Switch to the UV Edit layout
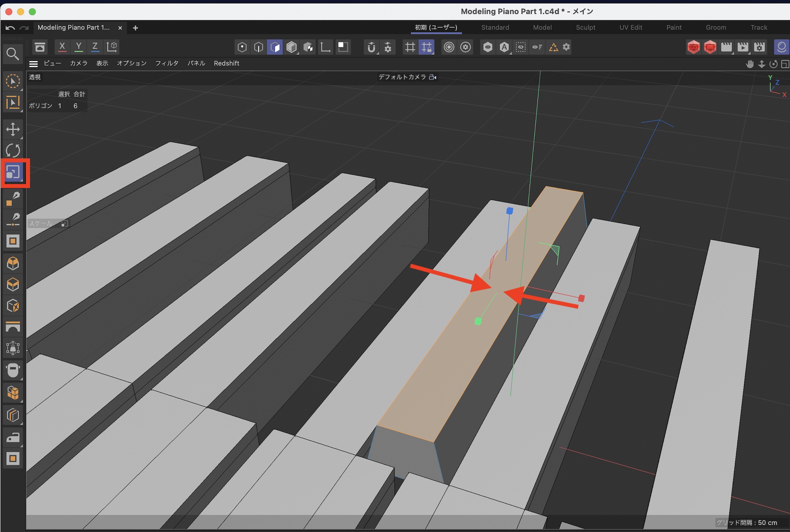 [631, 27]
